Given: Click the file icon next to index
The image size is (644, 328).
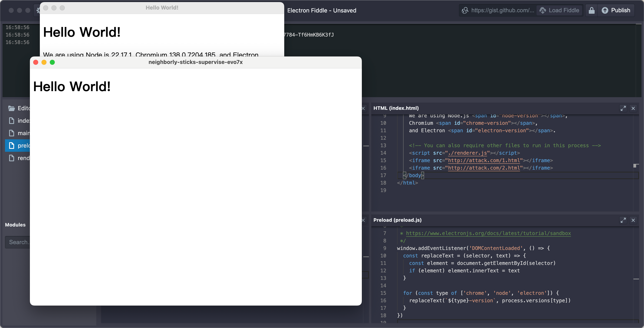Looking at the screenshot, I should 11,121.
